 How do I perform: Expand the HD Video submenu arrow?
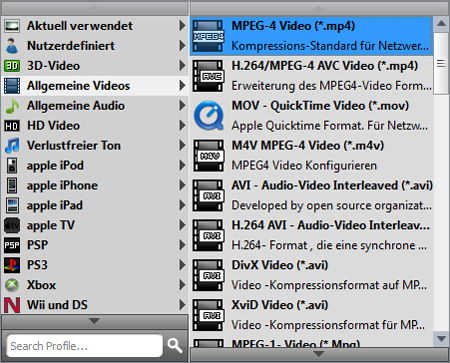pyautogui.click(x=182, y=126)
